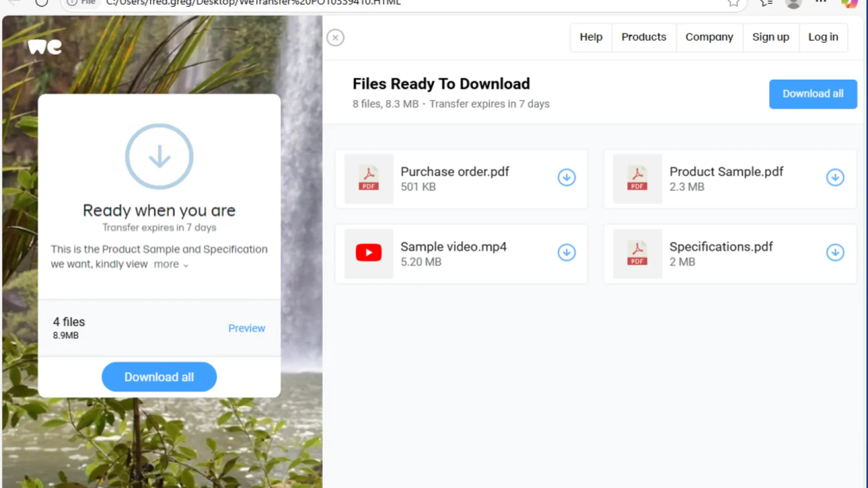Download Product Sample.pdf via its arrow icon
The width and height of the screenshot is (868, 488).
click(x=835, y=177)
